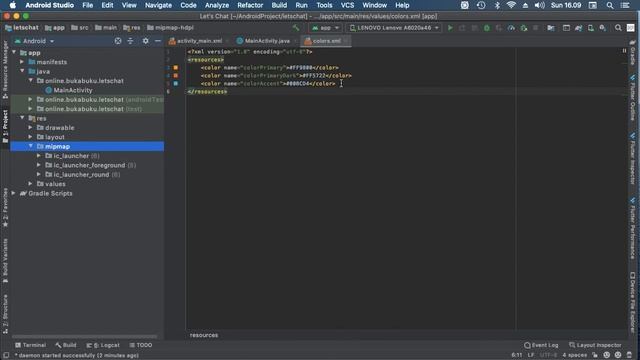Click Collapse All icon in Project panel
Screen dimensions: 640x360
pyautogui.click(x=130, y=41)
